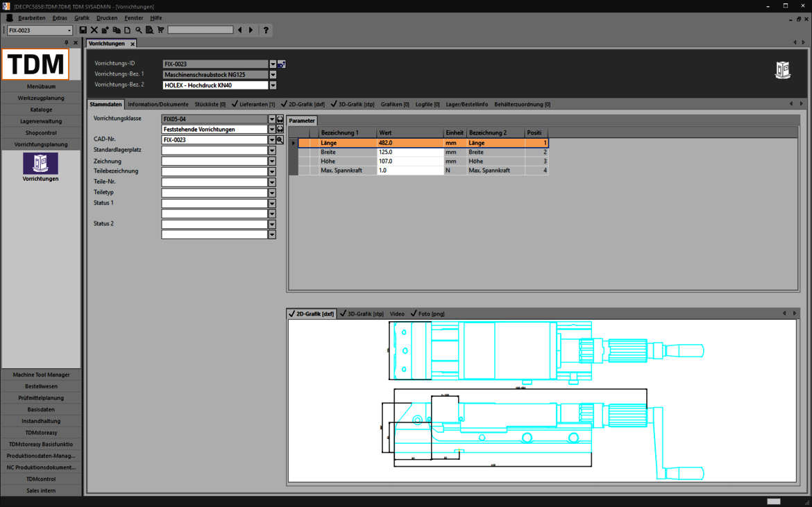Click the TDM logo
This screenshot has height=507, width=812.
pyautogui.click(x=35, y=64)
